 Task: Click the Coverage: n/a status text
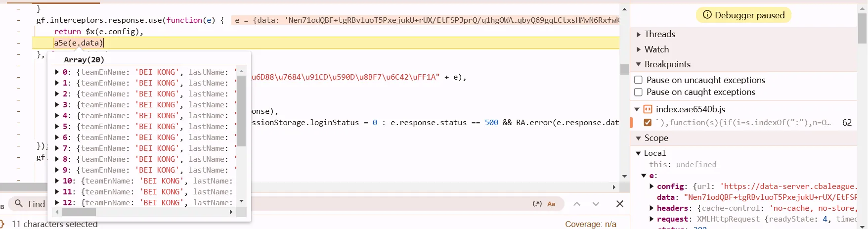591,224
